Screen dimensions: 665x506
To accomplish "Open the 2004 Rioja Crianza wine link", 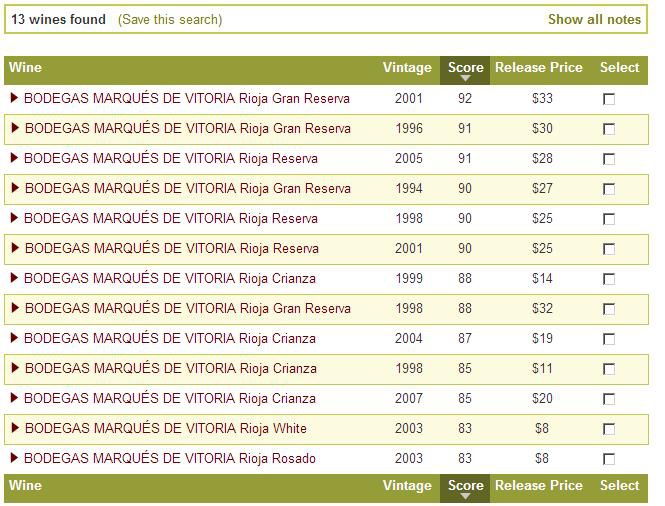I will point(170,338).
